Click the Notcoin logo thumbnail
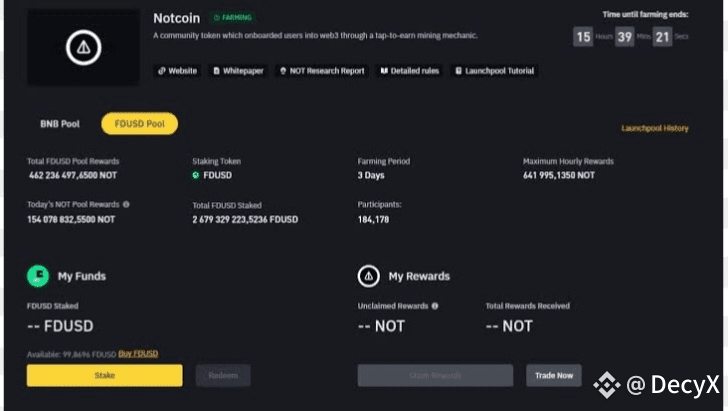The image size is (728, 411). tap(83, 47)
